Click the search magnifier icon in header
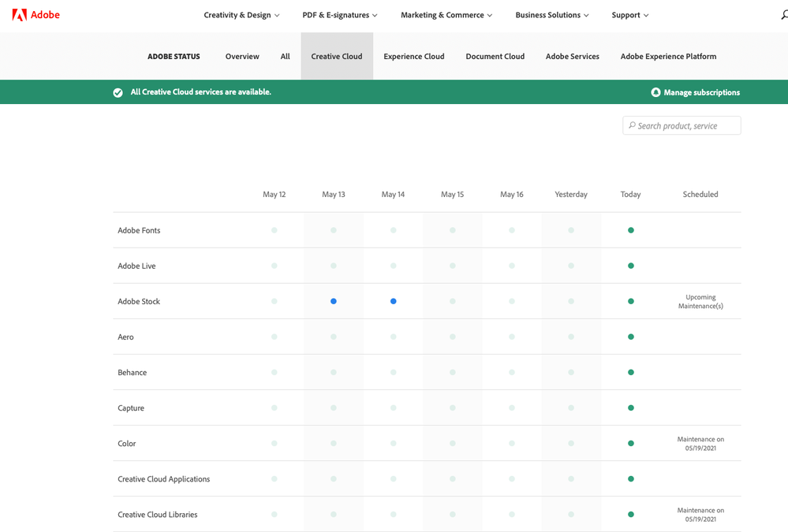This screenshot has height=532, width=788. (783, 15)
